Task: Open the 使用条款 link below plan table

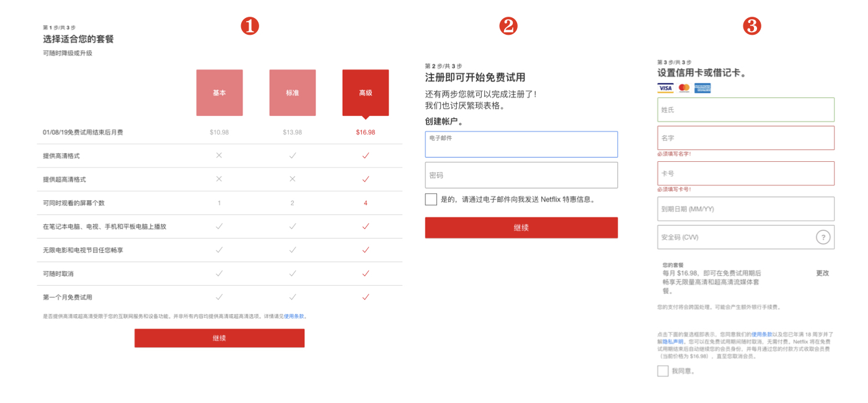Action: tap(294, 316)
